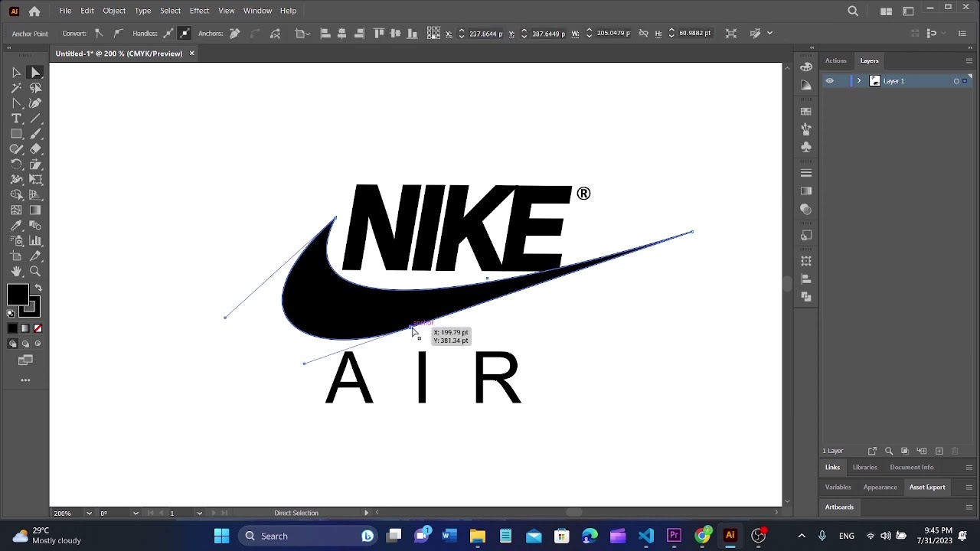Toggle Hide Handles for multiple anchor points
980x551 pixels.
click(184, 33)
